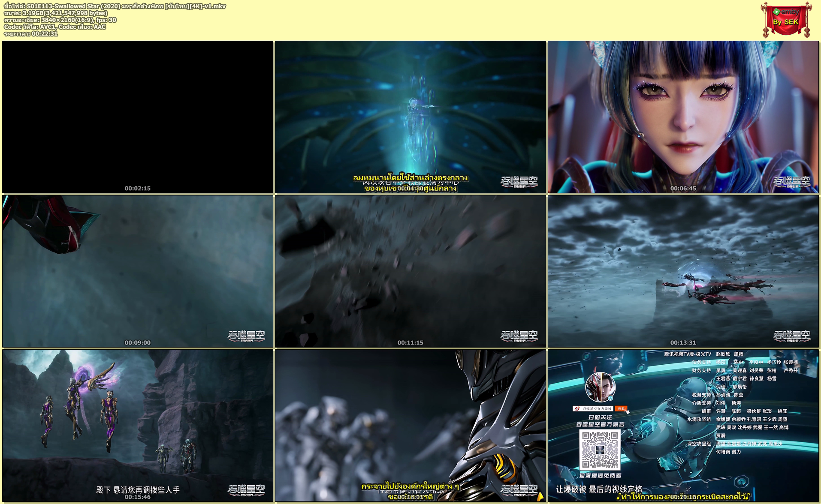Open the blue-haired woman close-up thumbnail
This screenshot has width=821, height=504.
pos(683,117)
